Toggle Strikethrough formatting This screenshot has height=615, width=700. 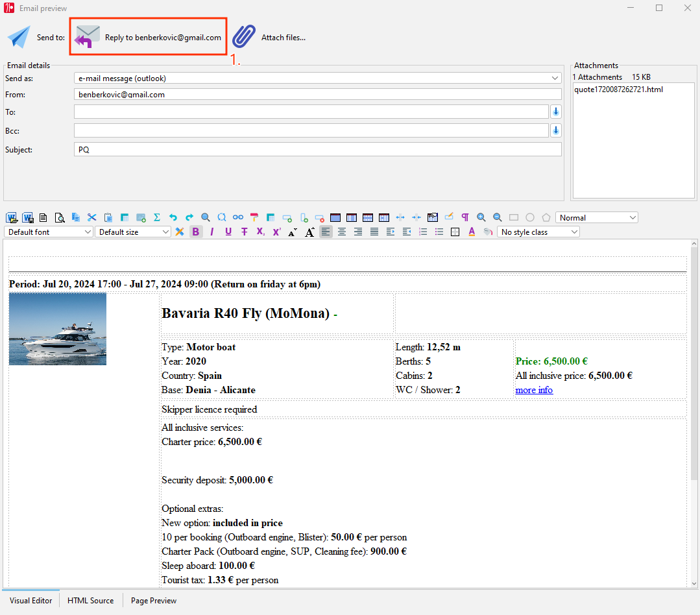point(244,232)
